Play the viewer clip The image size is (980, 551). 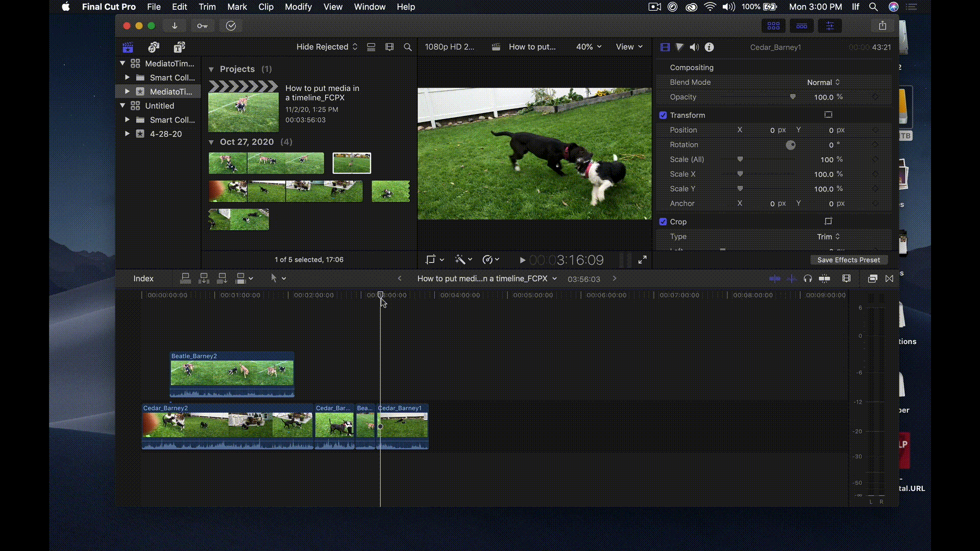pyautogui.click(x=522, y=260)
